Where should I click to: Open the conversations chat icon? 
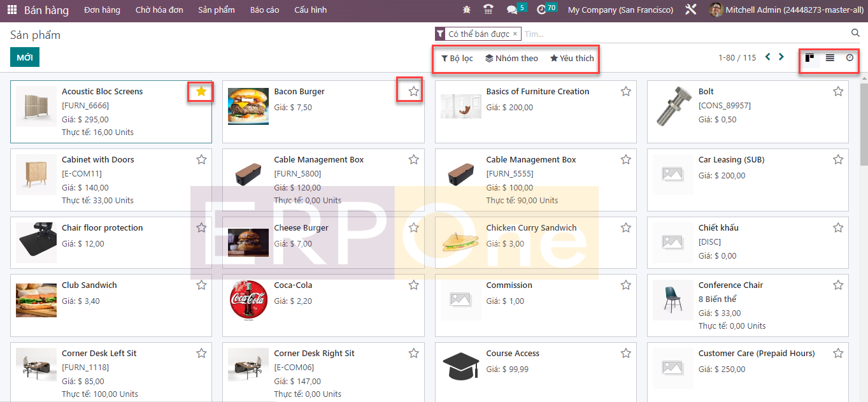[x=511, y=10]
